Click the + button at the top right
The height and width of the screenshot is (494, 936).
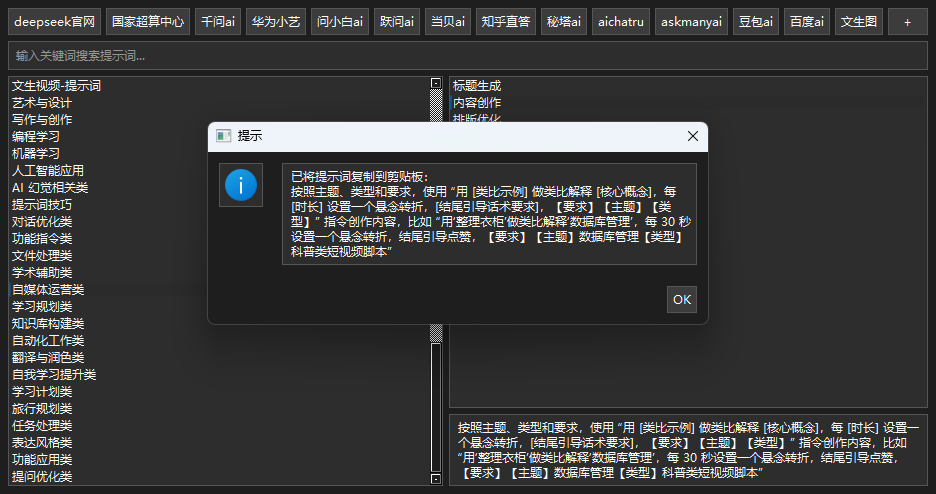tap(907, 21)
